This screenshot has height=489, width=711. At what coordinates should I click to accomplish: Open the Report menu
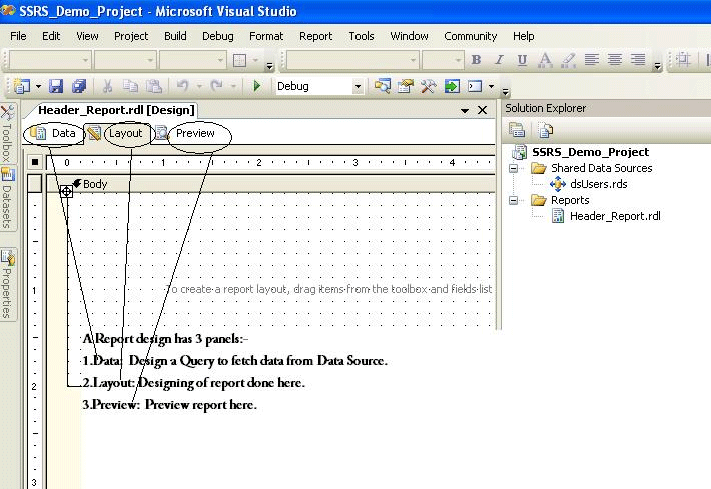click(x=316, y=36)
